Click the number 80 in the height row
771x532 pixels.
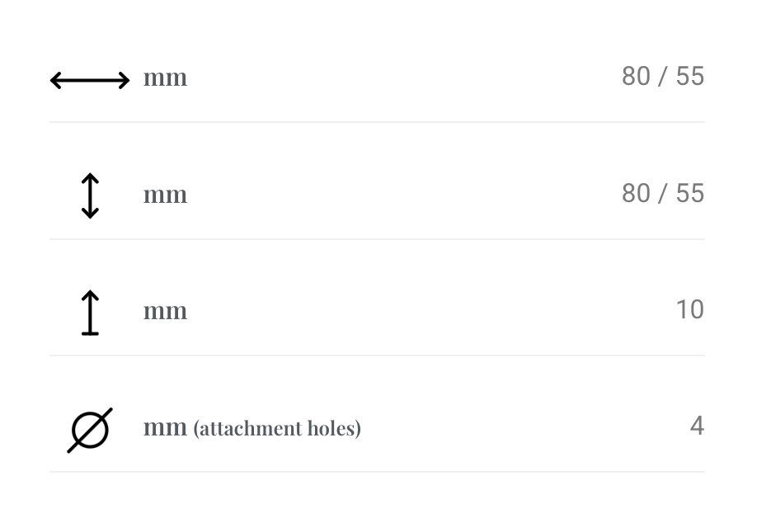click(636, 193)
